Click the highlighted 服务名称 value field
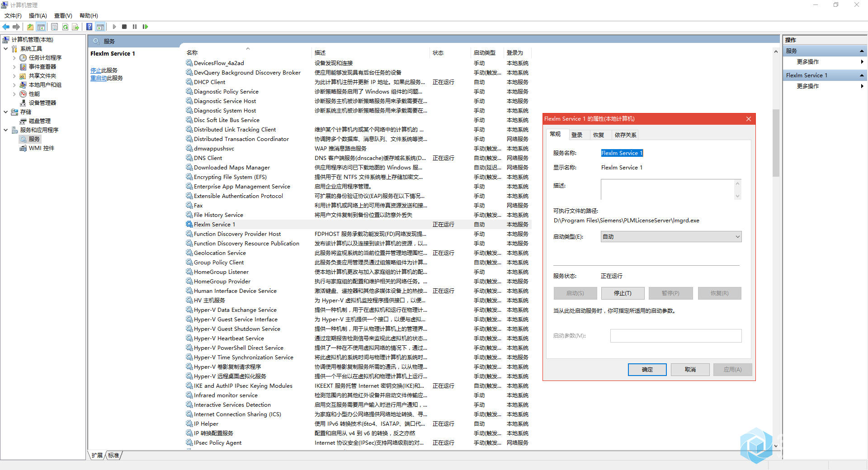Image resolution: width=868 pixels, height=470 pixels. [x=622, y=153]
